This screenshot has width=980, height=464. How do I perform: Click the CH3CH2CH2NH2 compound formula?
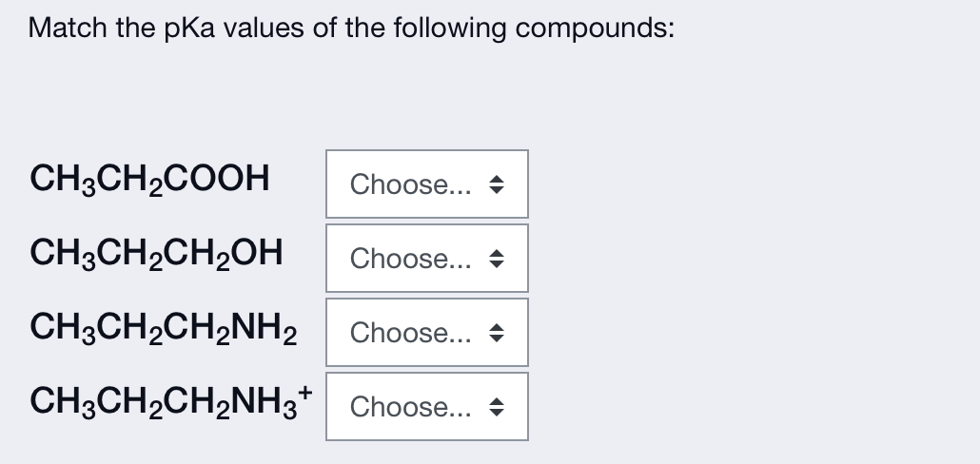point(166,327)
